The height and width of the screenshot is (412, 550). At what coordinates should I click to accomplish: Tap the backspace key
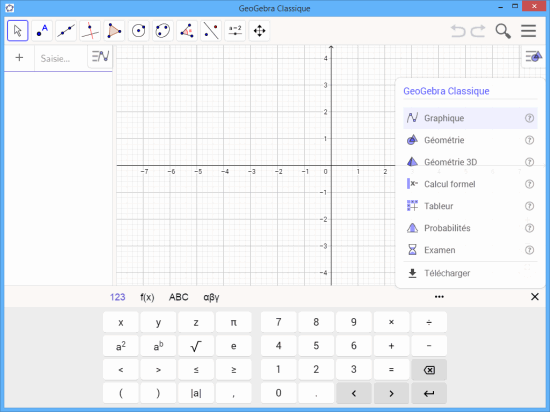[429, 370]
